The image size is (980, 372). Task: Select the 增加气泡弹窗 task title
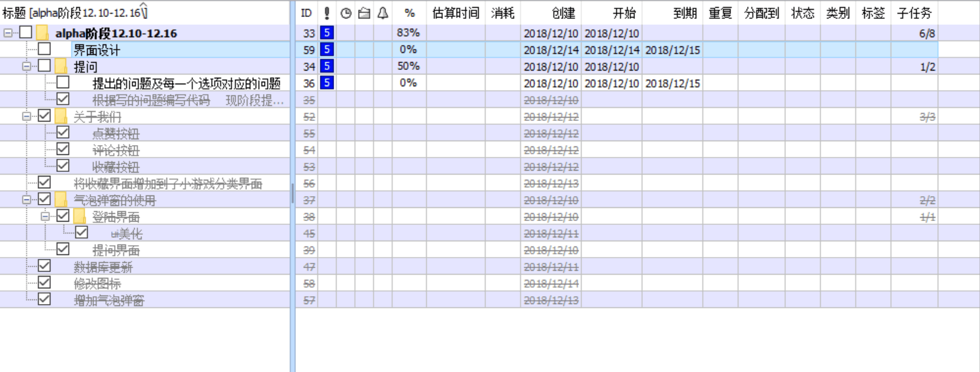(108, 300)
